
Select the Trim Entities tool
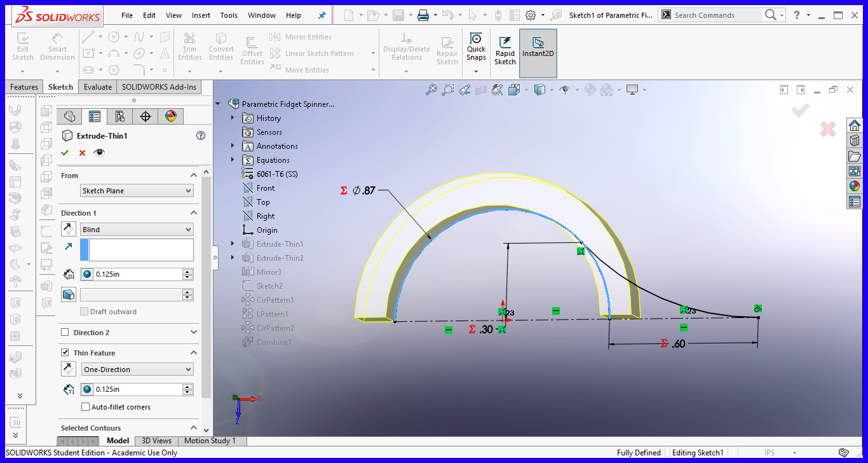(x=189, y=46)
